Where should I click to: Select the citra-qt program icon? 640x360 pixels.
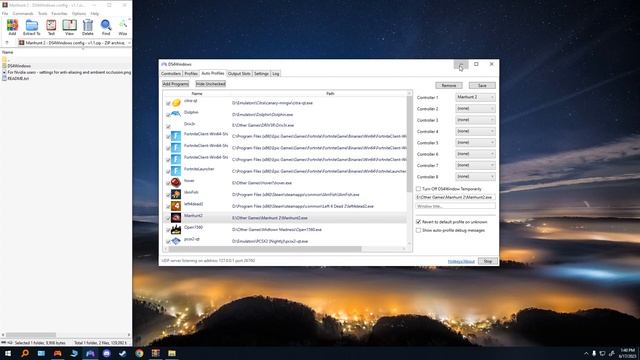[176, 102]
